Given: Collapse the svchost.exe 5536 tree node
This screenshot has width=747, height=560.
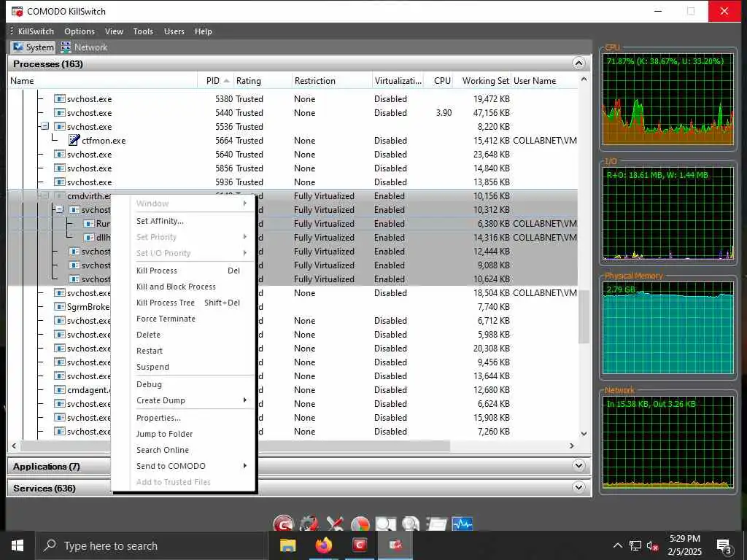Looking at the screenshot, I should click(44, 126).
